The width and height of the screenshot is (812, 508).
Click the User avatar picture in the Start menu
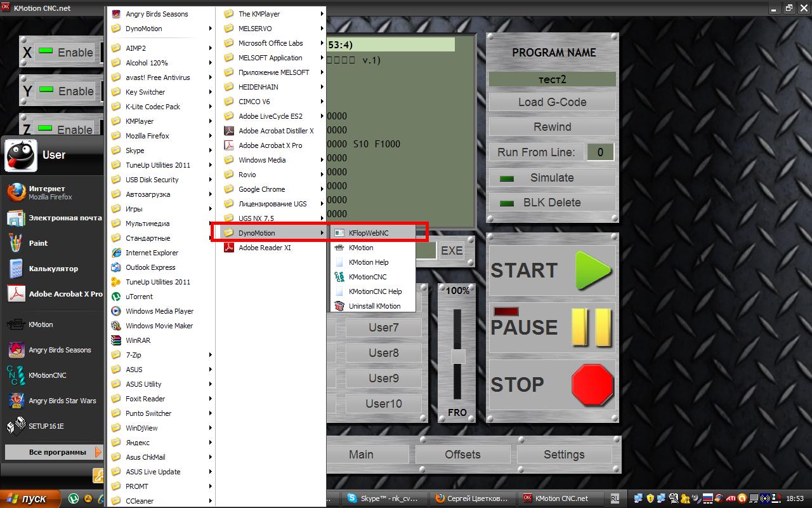[x=21, y=155]
